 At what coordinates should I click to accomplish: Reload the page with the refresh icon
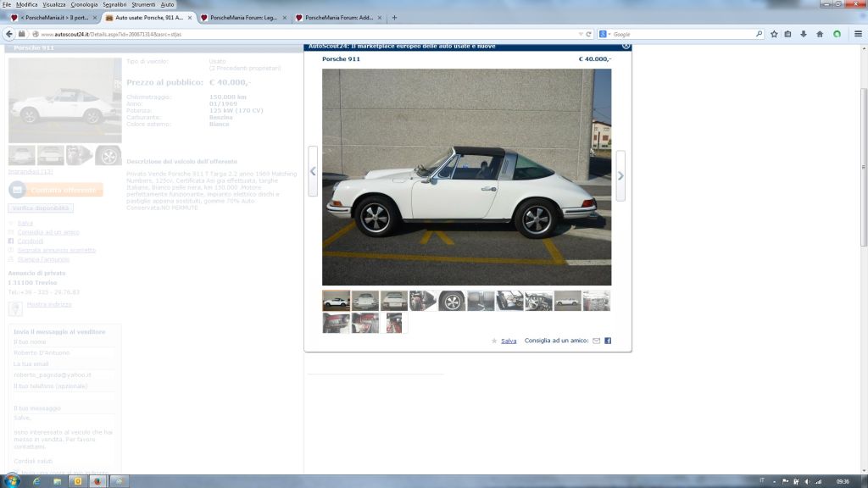[588, 34]
